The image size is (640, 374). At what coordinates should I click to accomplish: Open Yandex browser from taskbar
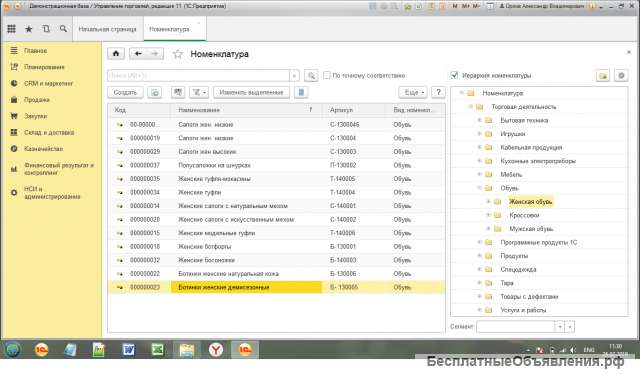coord(216,350)
